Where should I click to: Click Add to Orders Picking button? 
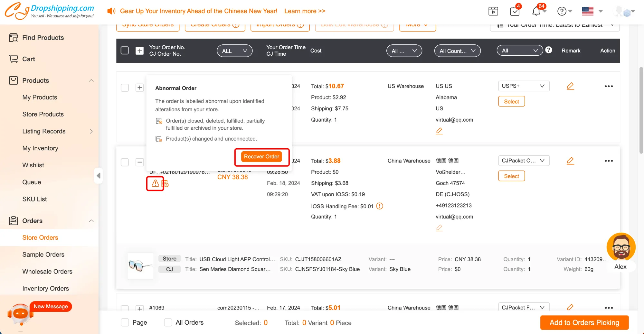[x=584, y=323]
